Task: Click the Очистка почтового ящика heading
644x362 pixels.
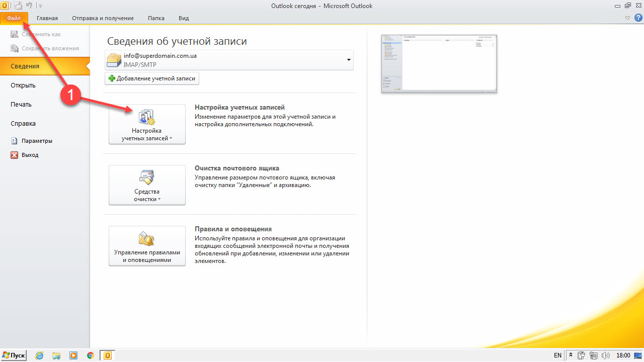Action: point(237,168)
